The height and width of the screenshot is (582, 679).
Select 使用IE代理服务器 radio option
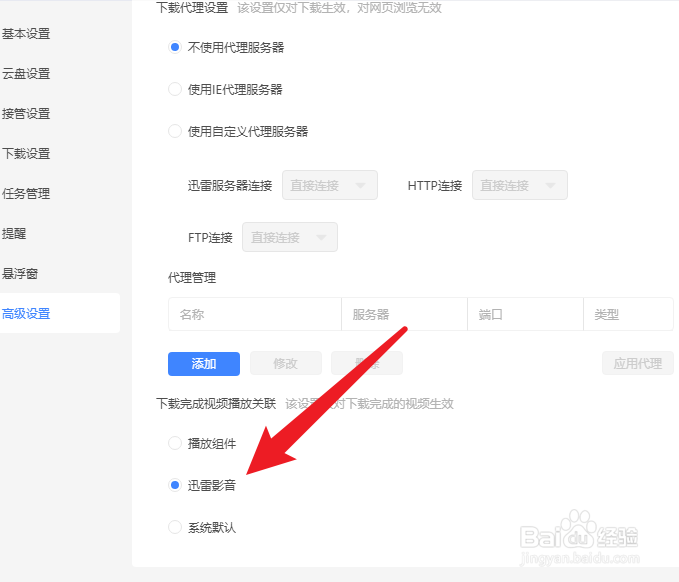click(175, 89)
